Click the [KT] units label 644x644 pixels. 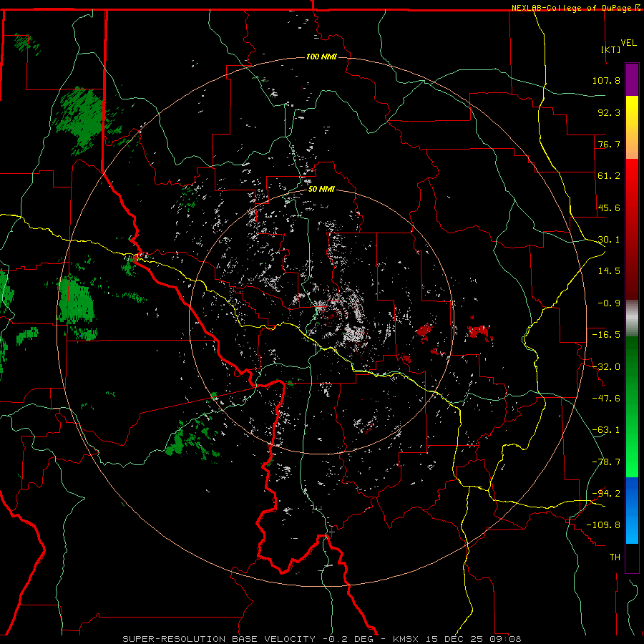(611, 49)
